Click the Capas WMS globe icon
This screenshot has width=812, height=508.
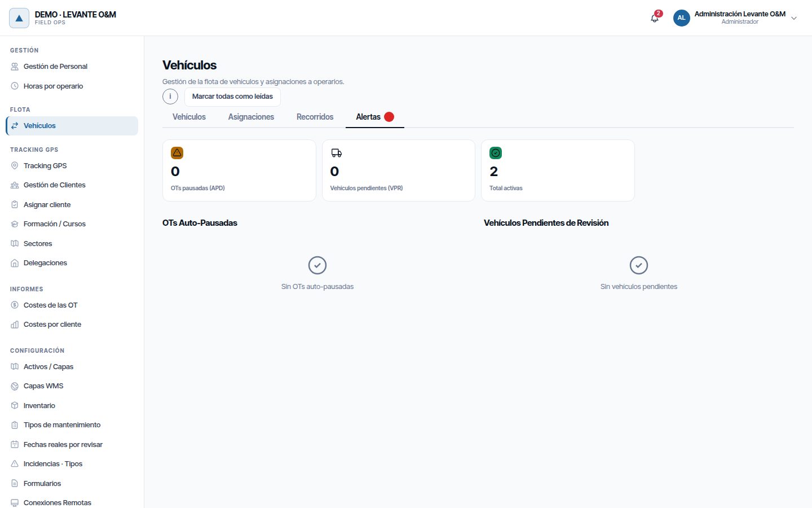tap(15, 386)
